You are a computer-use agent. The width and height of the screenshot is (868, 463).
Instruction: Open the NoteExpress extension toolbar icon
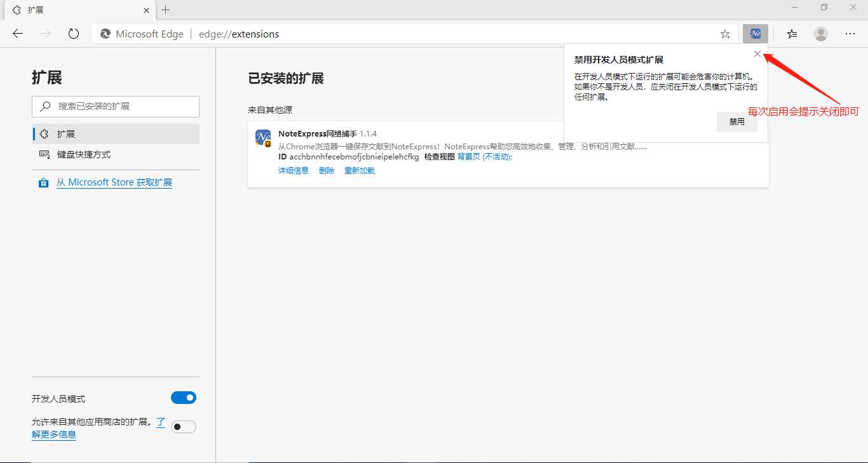756,34
